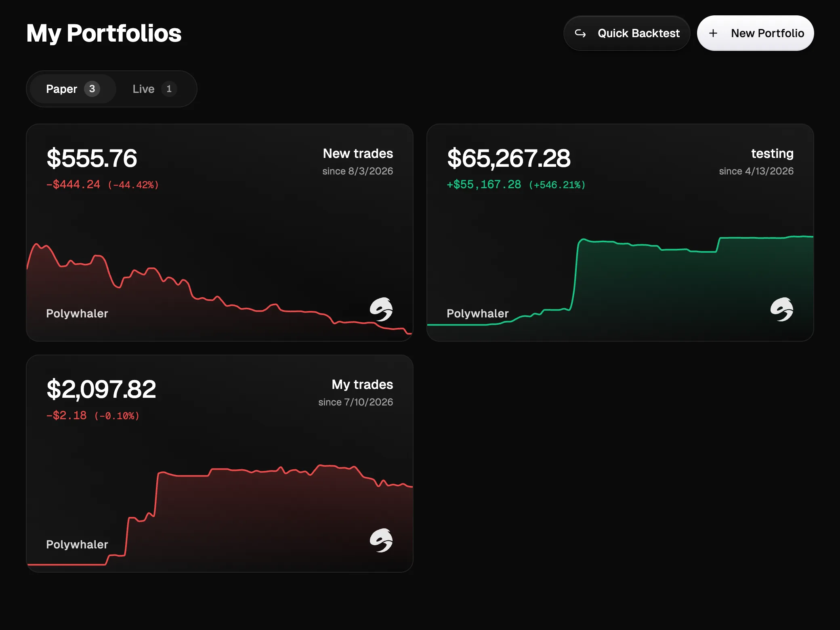Click the My Portfolios heading
840x630 pixels.
104,33
